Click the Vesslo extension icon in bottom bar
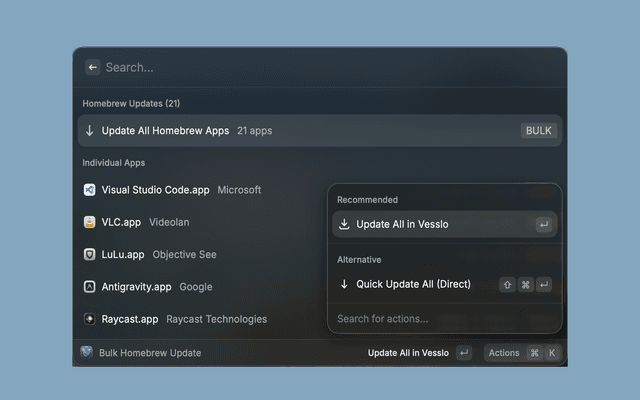Screen dimensions: 640x400 [87, 352]
